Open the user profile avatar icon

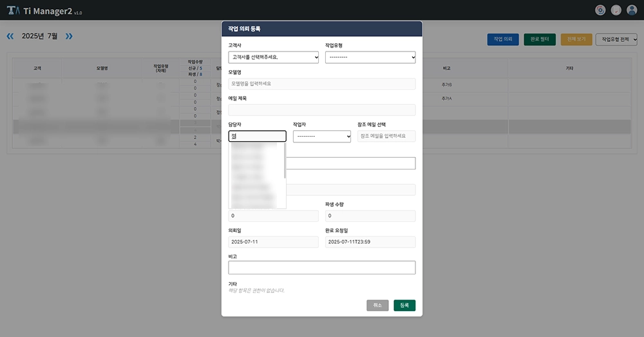(632, 10)
